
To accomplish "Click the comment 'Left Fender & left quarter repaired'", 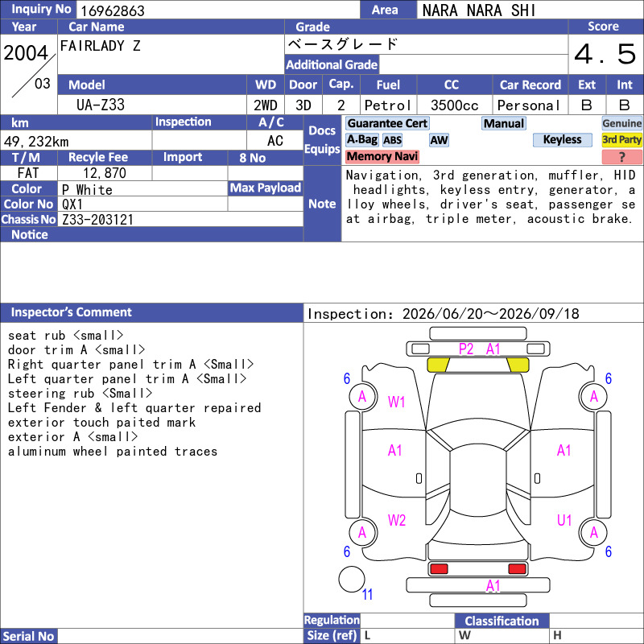I will point(134,408).
